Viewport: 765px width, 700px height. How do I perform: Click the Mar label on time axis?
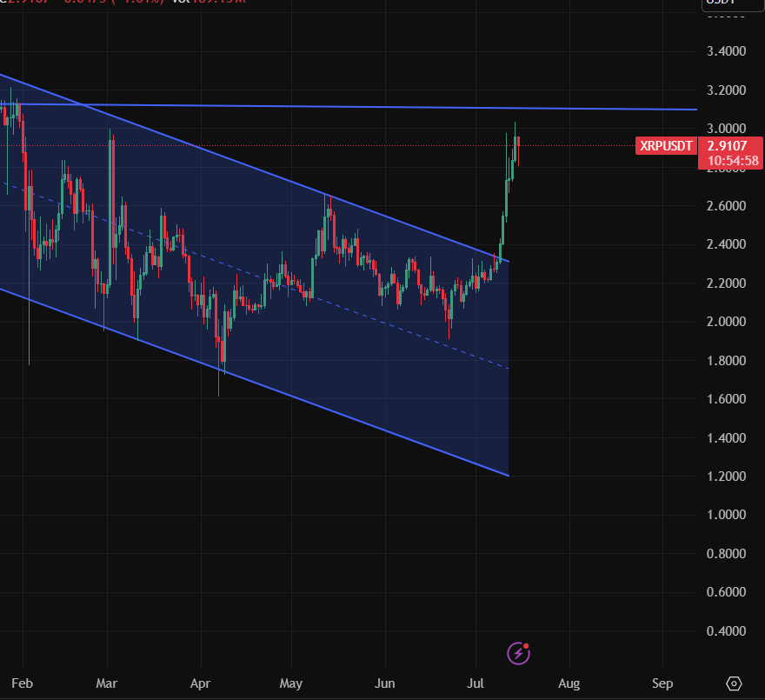(107, 683)
